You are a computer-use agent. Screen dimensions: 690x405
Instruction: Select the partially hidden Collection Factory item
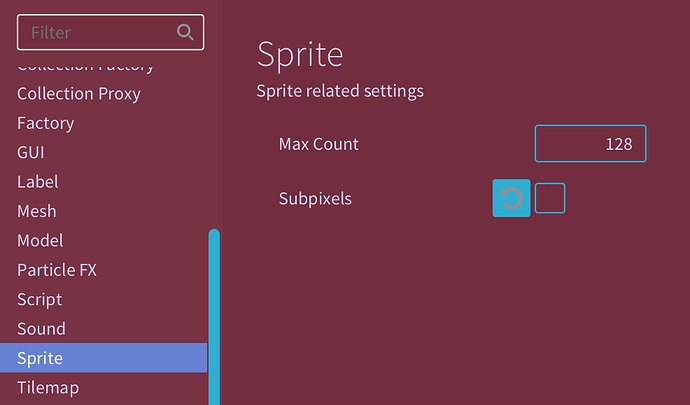pyautogui.click(x=86, y=68)
